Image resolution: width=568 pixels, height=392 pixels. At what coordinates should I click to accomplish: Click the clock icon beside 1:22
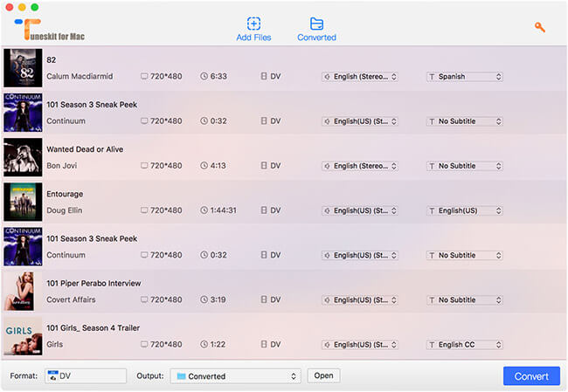tap(204, 344)
